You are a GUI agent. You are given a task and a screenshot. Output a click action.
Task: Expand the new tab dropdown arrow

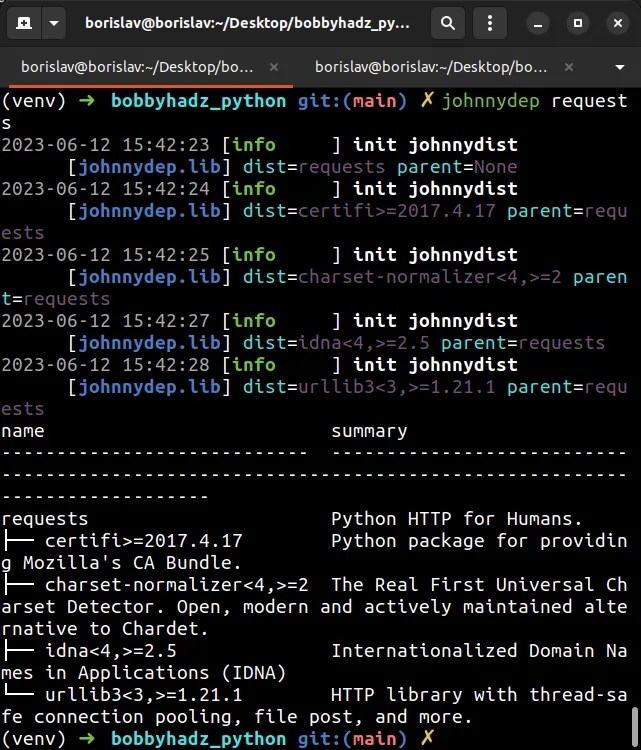[x=54, y=23]
